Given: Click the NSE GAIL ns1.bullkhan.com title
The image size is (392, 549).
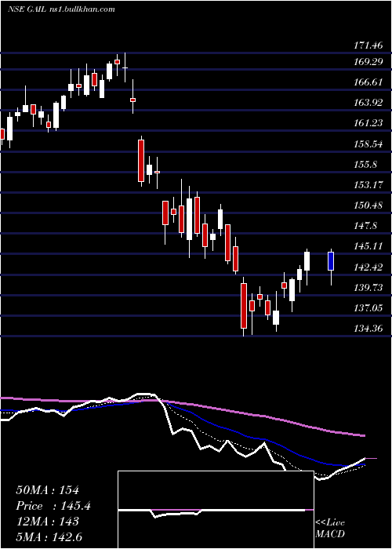Looking at the screenshot, I should (61, 9).
